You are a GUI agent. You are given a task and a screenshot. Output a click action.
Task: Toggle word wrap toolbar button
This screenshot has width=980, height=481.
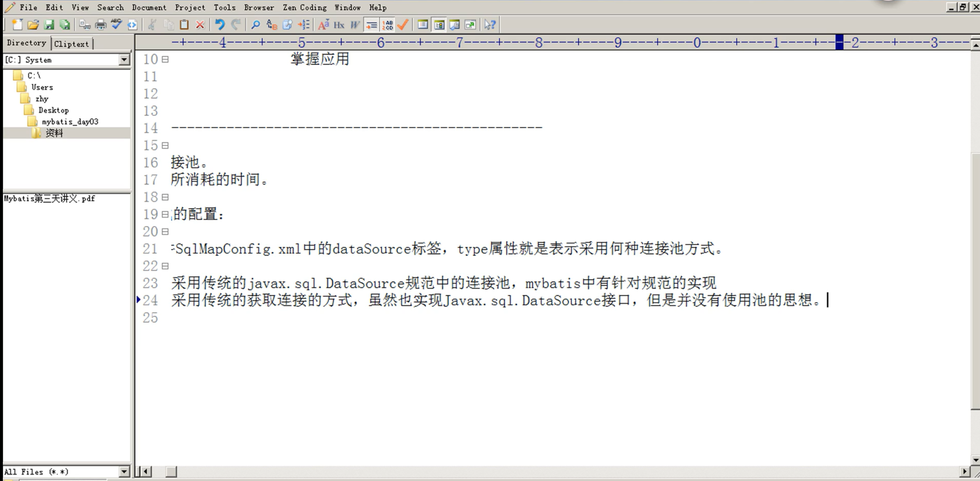click(371, 25)
